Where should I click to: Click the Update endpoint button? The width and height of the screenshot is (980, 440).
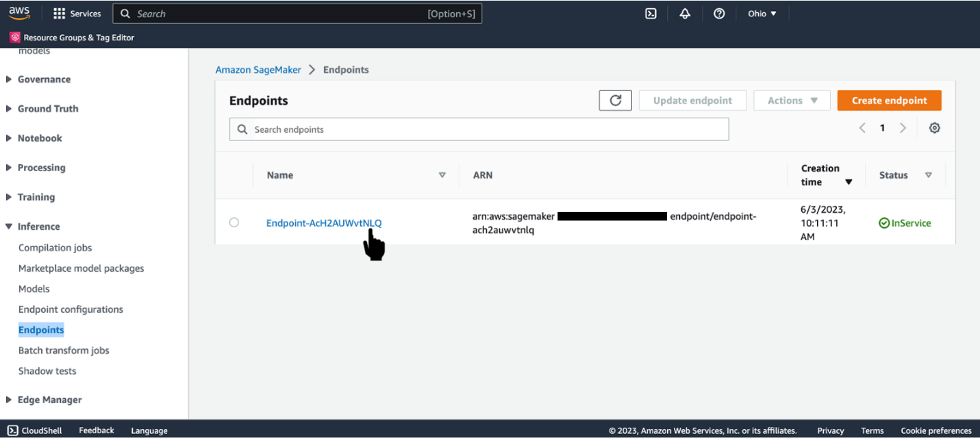pos(692,101)
